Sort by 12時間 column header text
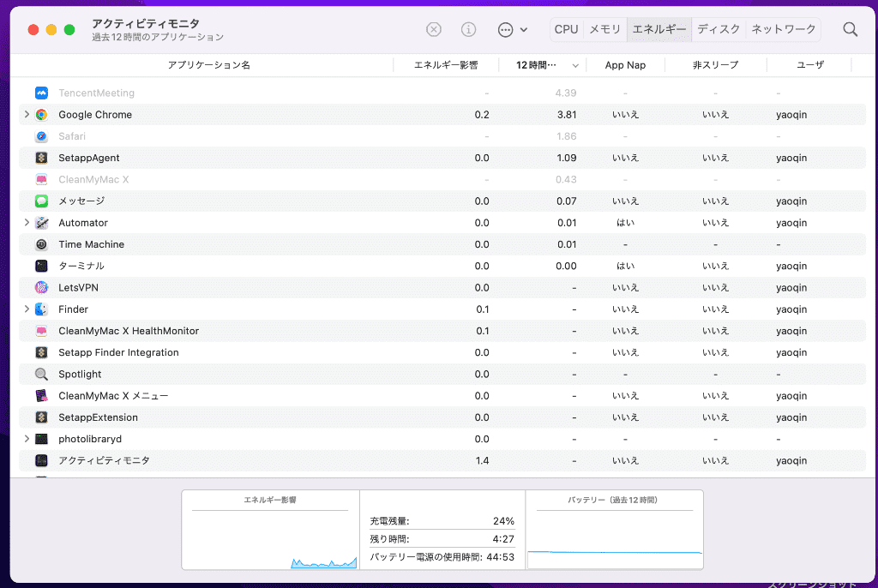The width and height of the screenshot is (878, 588). click(536, 65)
